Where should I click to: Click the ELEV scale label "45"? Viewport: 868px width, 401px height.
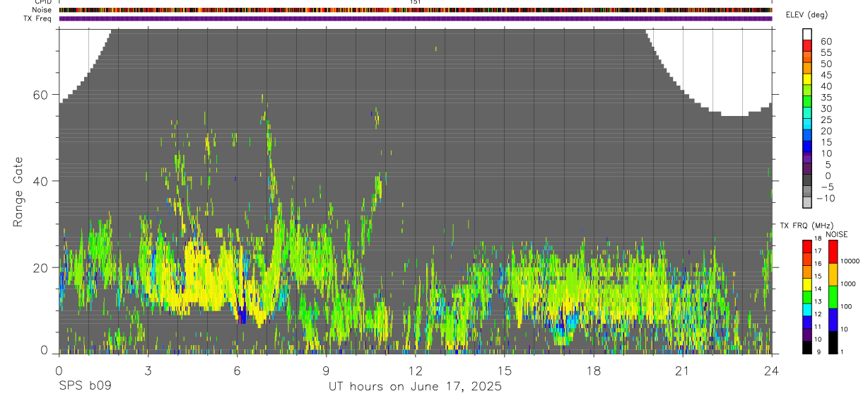point(826,76)
